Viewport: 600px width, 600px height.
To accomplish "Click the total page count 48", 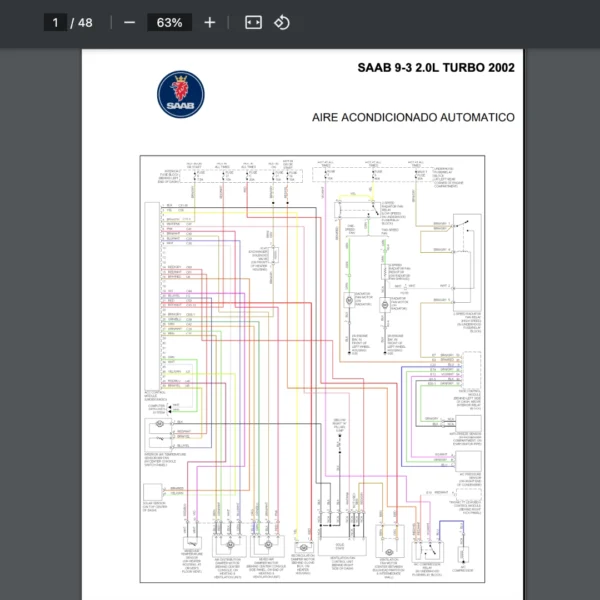I will click(85, 22).
